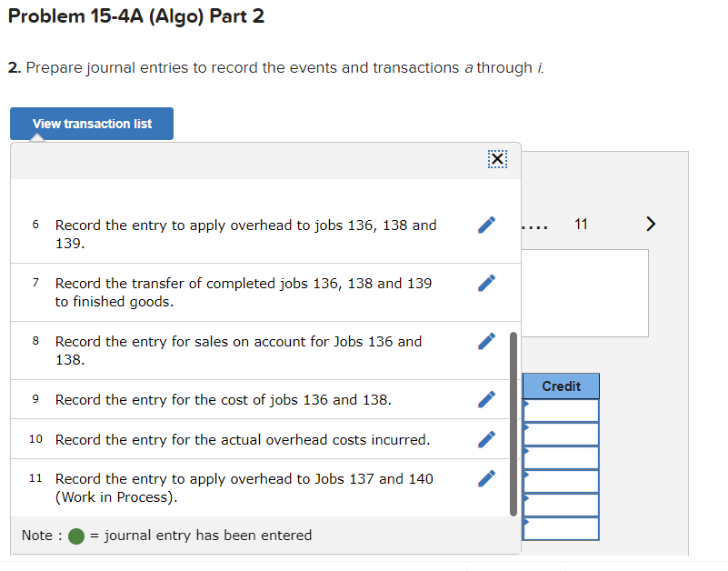728x571 pixels.
Task: Click the Credit column header
Action: pyautogui.click(x=560, y=386)
